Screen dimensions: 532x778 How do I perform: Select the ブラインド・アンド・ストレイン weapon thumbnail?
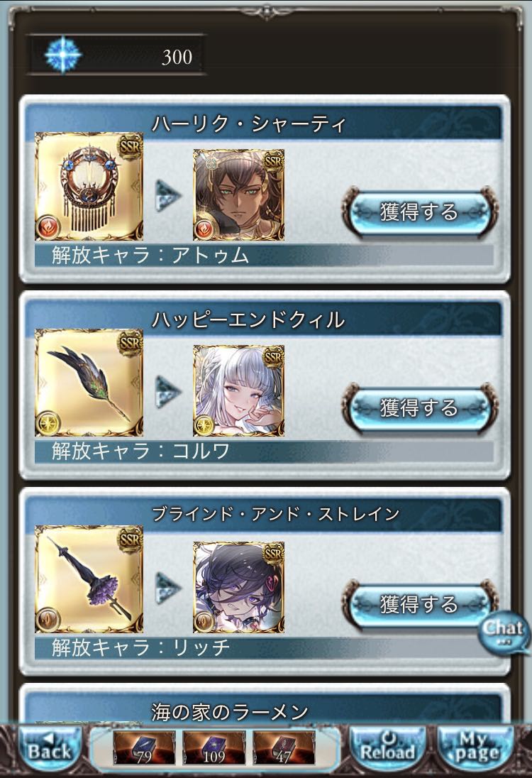pyautogui.click(x=89, y=579)
